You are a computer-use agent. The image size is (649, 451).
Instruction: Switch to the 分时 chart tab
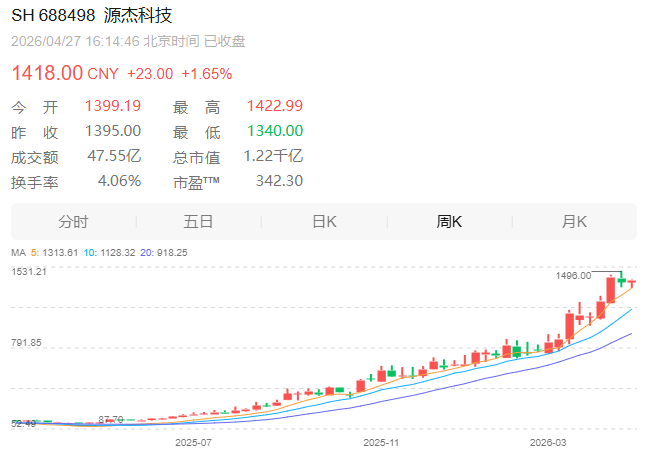73,222
